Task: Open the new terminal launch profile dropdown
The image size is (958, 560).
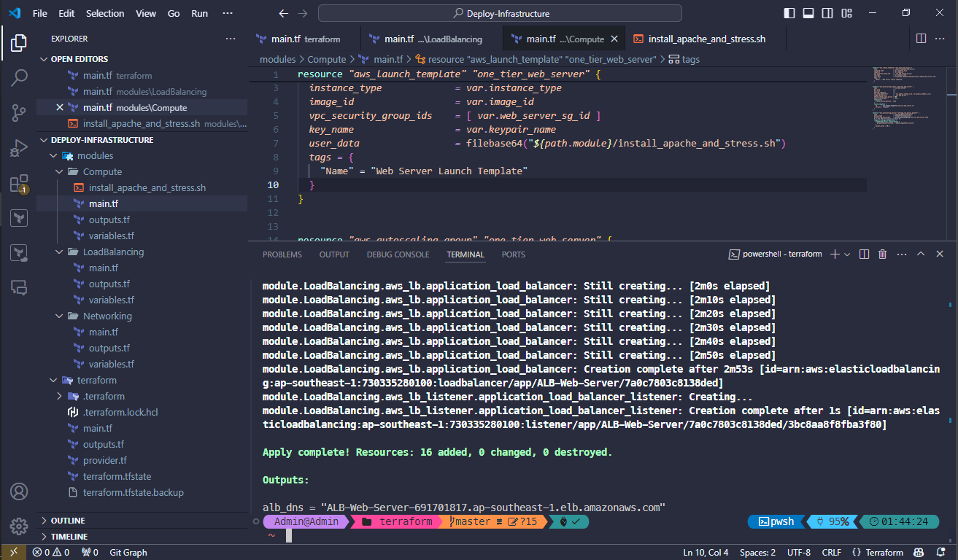Action: tap(847, 254)
